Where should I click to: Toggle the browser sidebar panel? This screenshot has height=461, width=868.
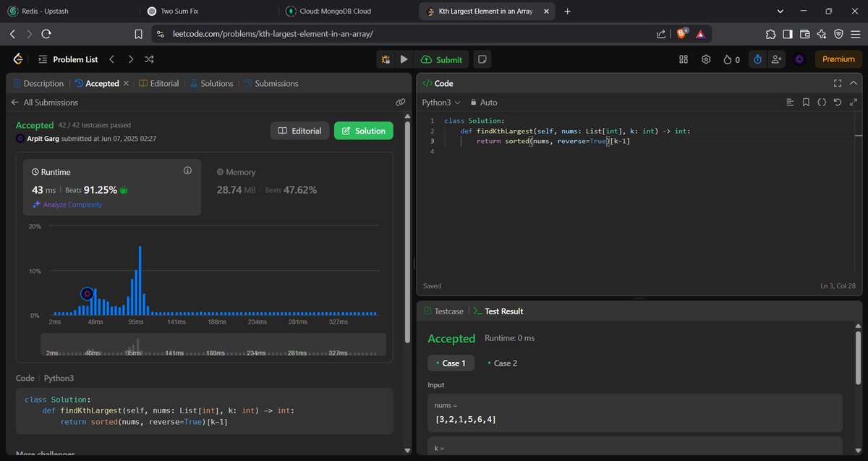[788, 34]
